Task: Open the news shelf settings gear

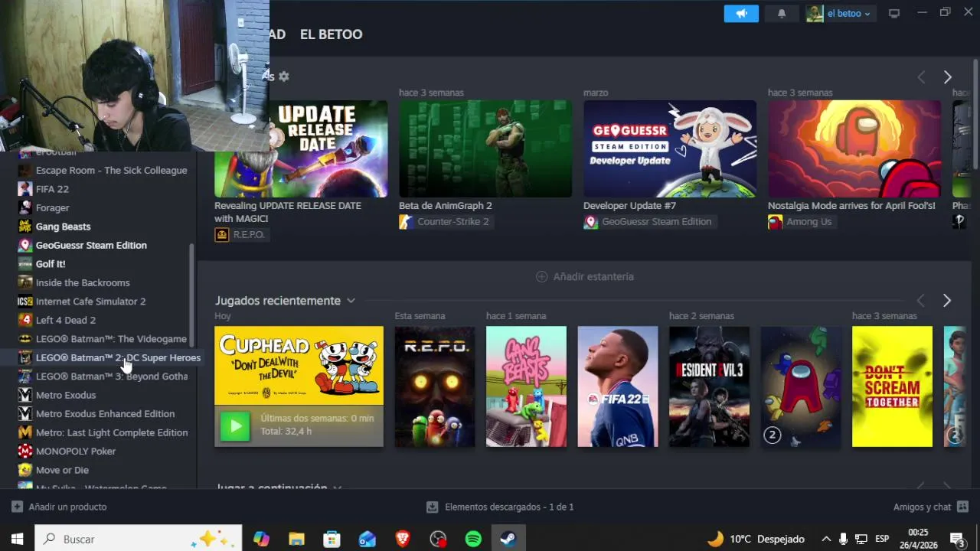Action: (x=284, y=77)
